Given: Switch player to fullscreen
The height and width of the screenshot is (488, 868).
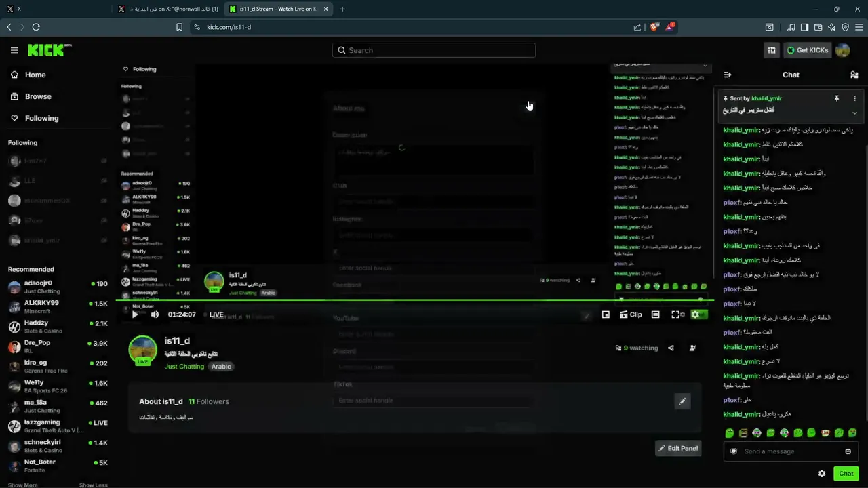Looking at the screenshot, I should point(675,314).
